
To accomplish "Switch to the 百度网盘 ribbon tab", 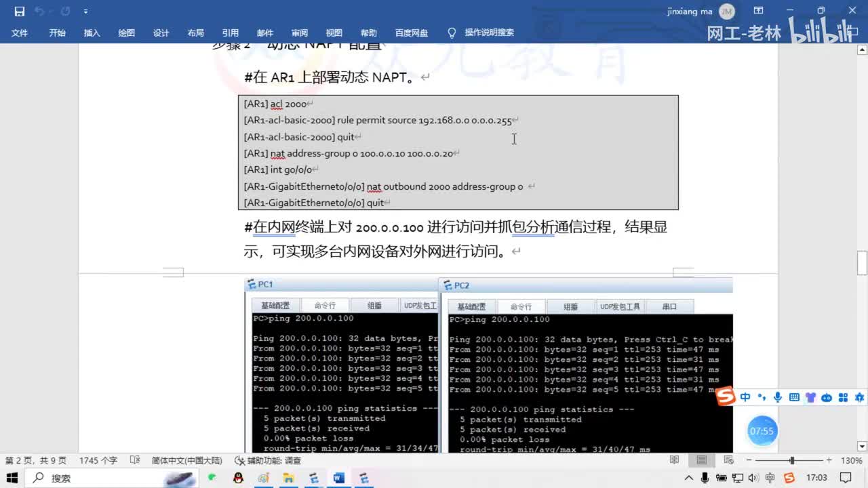I will (412, 33).
